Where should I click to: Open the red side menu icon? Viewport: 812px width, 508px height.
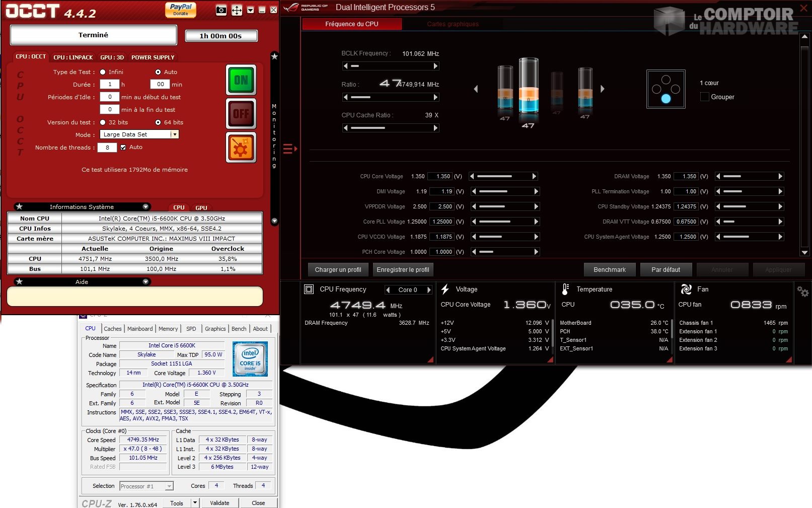[289, 149]
